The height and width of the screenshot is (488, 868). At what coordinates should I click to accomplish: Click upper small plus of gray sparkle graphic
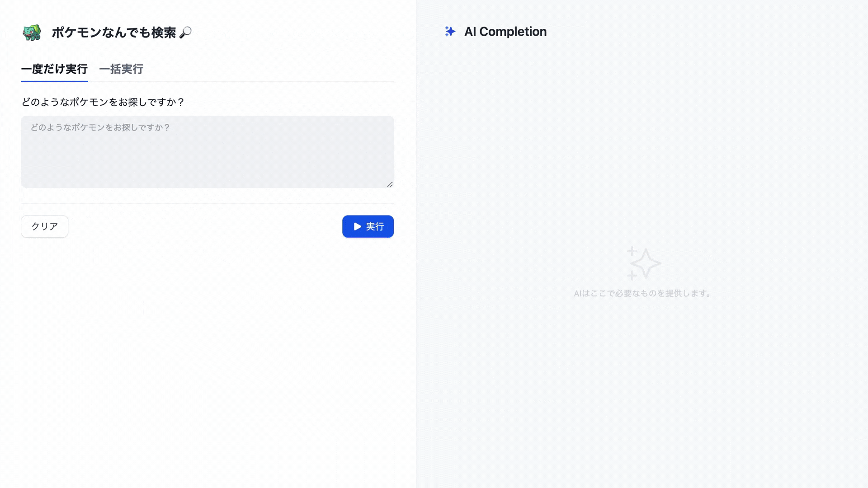(632, 251)
